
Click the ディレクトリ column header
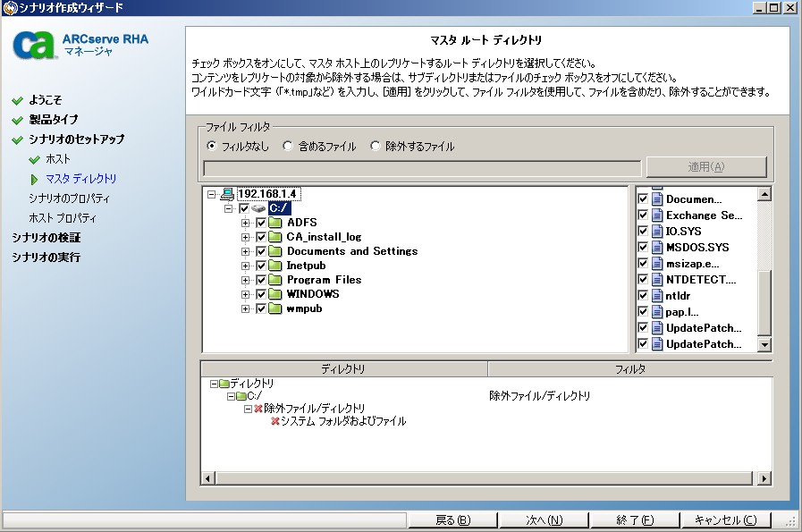click(x=343, y=368)
